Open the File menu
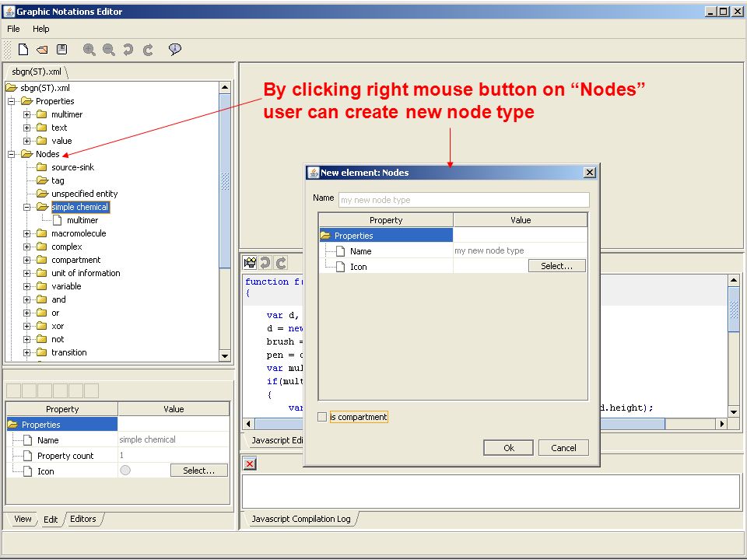Image resolution: width=747 pixels, height=560 pixels. pyautogui.click(x=13, y=29)
